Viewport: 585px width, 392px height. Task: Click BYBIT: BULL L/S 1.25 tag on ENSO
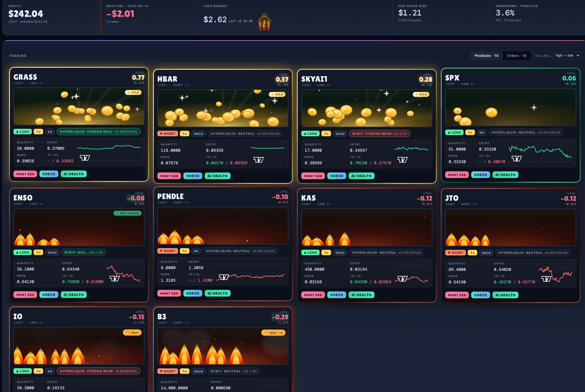pyautogui.click(x=83, y=252)
